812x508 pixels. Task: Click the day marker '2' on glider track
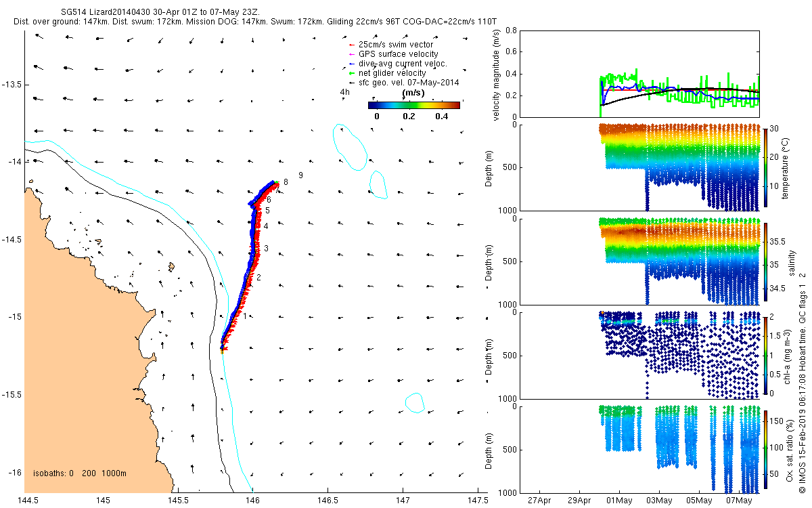(258, 278)
